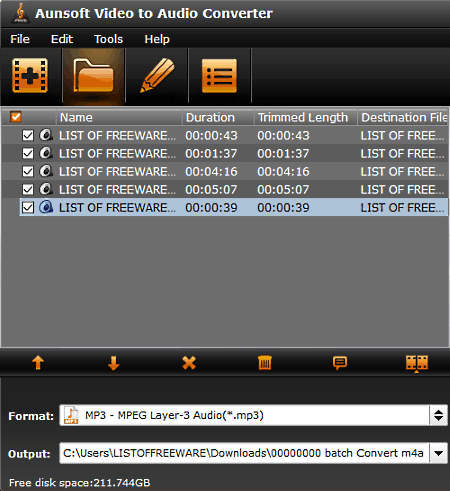Uncheck the file with duration 00:05:07

28,190
